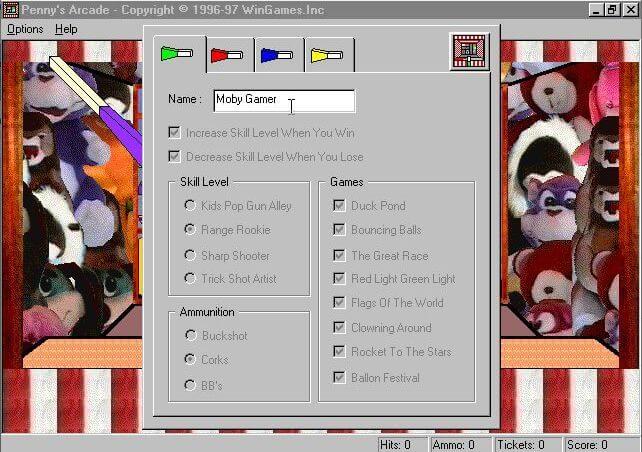This screenshot has height=452, width=642.
Task: Click the Penny's Arcade title bar icon
Action: (x=9, y=9)
